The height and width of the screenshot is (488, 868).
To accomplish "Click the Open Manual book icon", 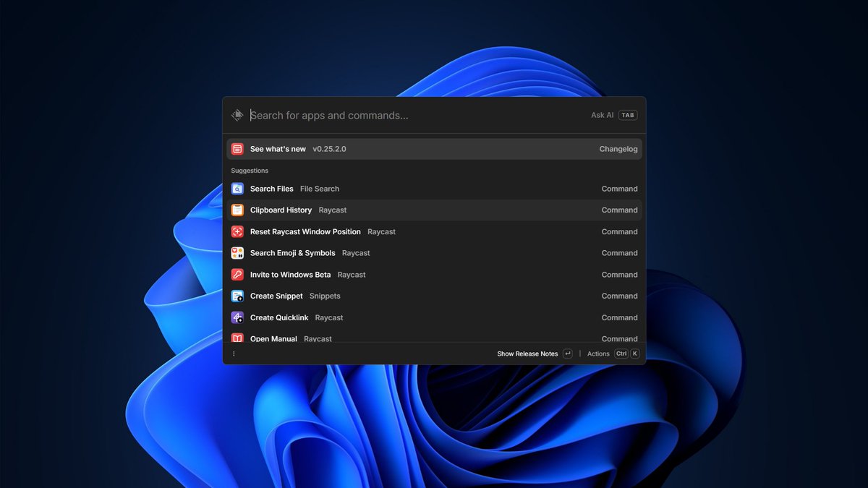I will (237, 338).
